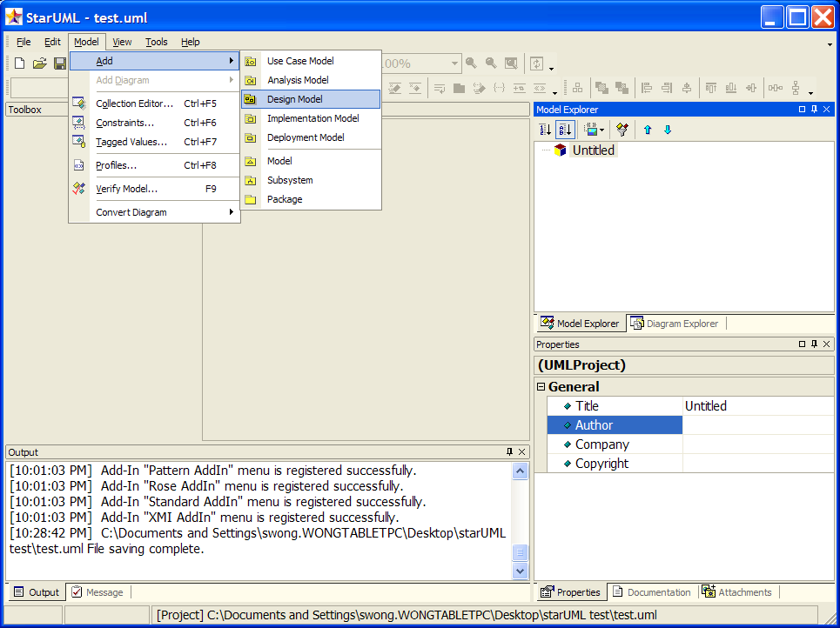The image size is (840, 628).
Task: Click the Model entry above Subsystem
Action: [x=311, y=161]
